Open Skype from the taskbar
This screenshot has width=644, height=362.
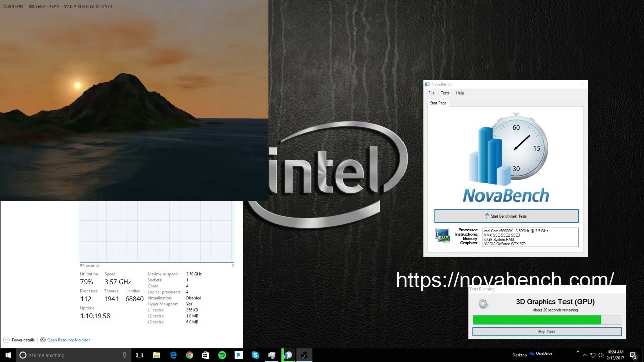tap(255, 355)
